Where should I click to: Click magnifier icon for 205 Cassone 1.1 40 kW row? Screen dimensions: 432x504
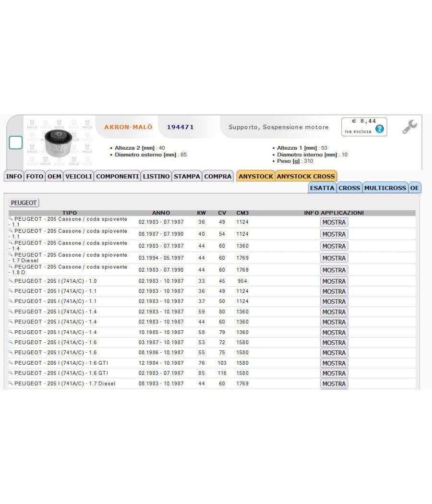11,230
